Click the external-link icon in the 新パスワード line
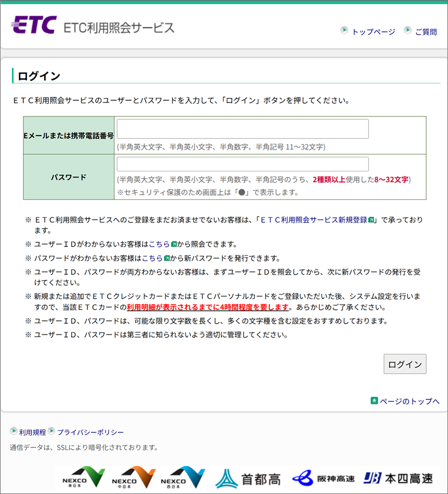This screenshot has height=494, width=448. tap(167, 258)
